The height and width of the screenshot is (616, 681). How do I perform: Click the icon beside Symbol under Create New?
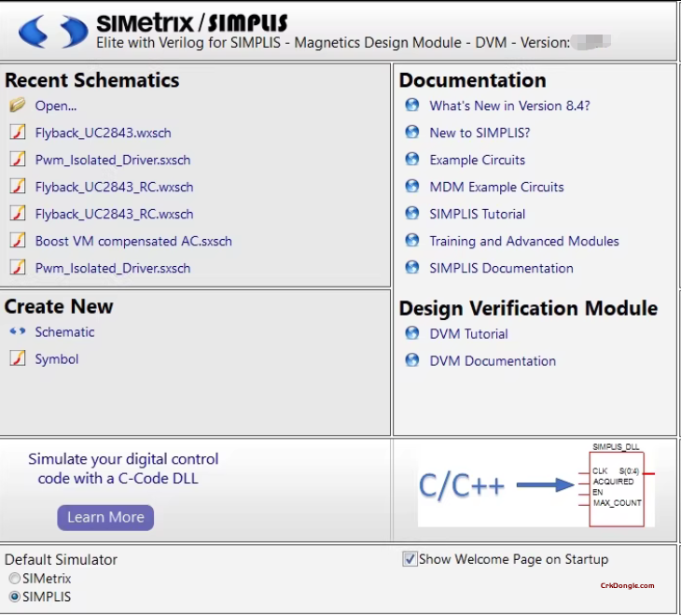18,358
